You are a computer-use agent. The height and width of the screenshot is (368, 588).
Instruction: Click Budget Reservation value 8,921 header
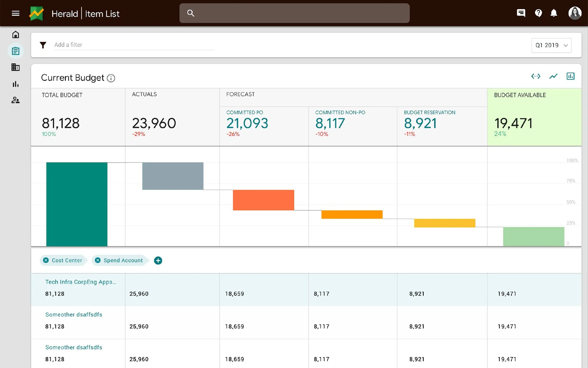(420, 123)
